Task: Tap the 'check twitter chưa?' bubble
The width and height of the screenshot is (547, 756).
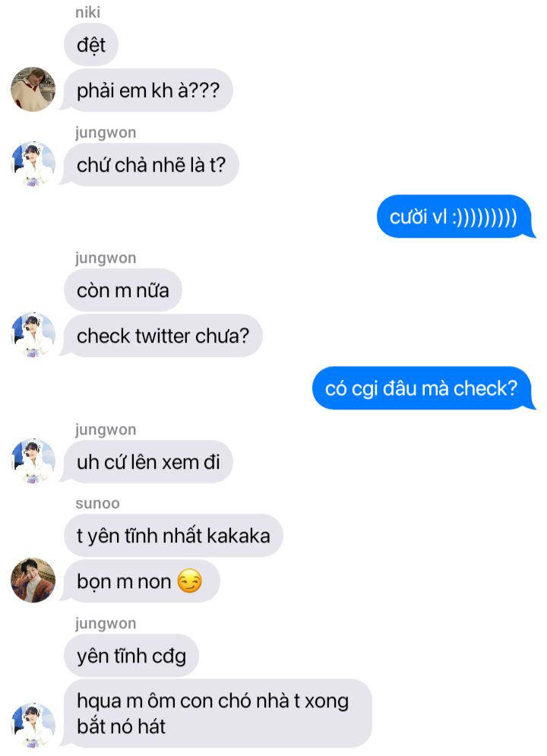Action: click(161, 336)
